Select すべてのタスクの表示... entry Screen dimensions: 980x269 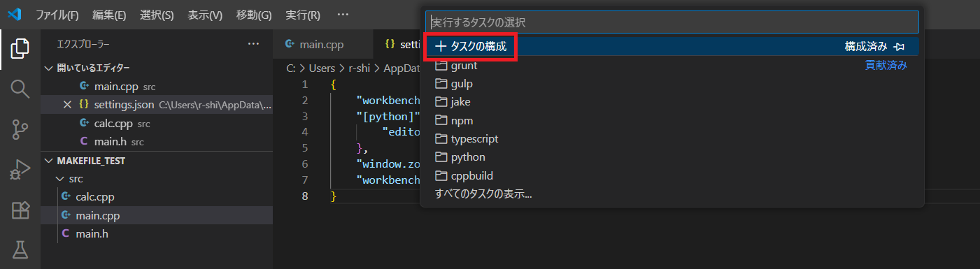click(x=672, y=194)
